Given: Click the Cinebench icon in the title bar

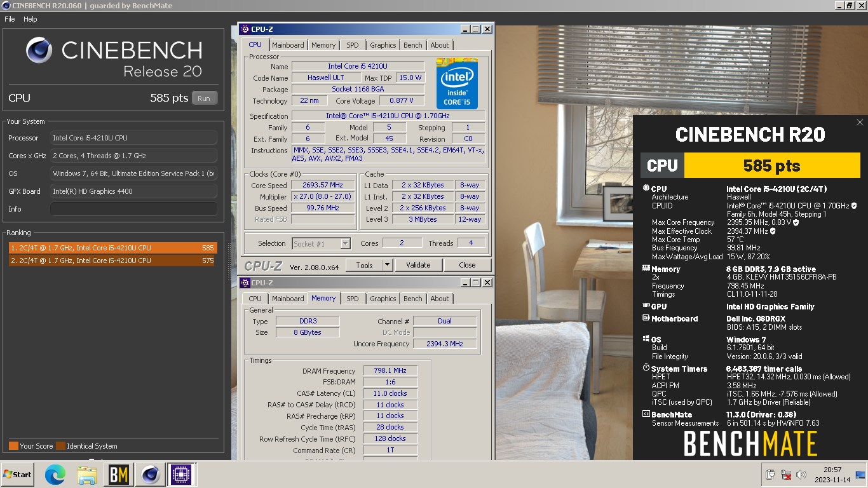Looking at the screenshot, I should pyautogui.click(x=5, y=6).
